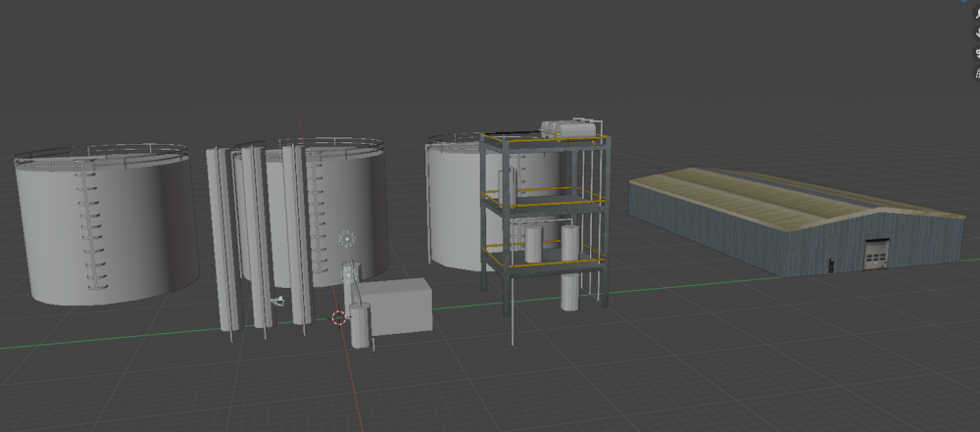Select the upper point light gizmo
The image size is (980, 432).
pos(346,238)
